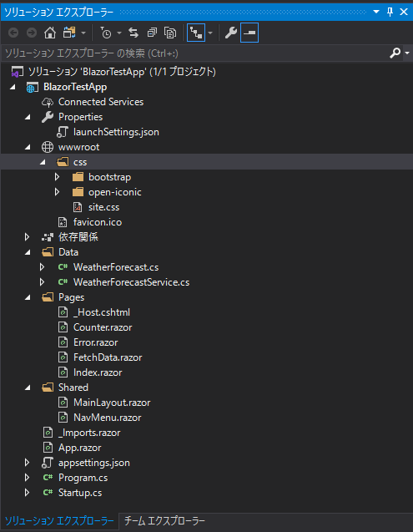
Task: Select the ソリューション エクスプローラー bottom tab
Action: pyautogui.click(x=59, y=521)
